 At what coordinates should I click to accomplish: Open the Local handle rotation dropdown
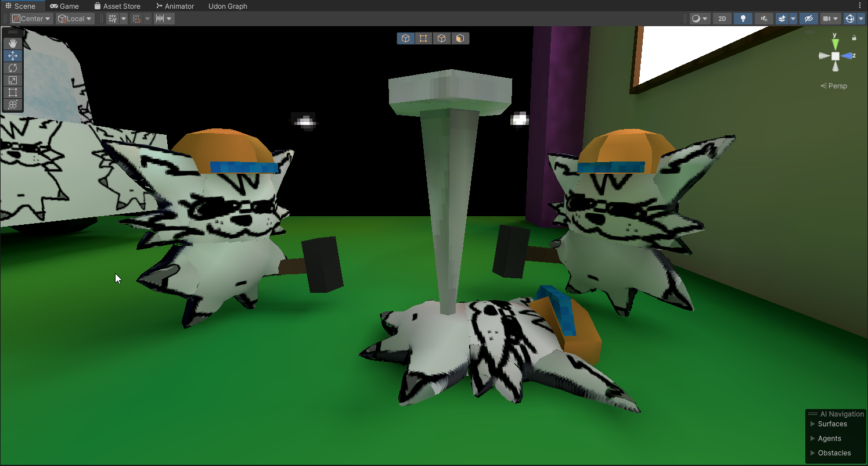coord(75,19)
